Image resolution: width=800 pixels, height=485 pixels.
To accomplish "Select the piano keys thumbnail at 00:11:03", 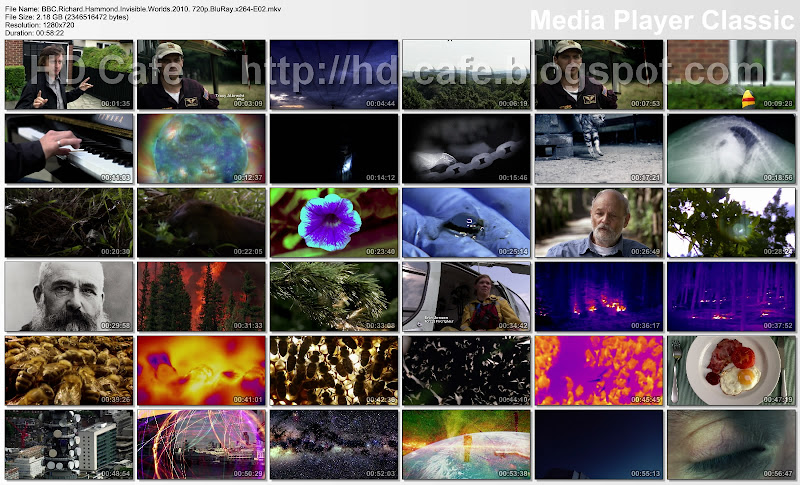I will tap(69, 148).
